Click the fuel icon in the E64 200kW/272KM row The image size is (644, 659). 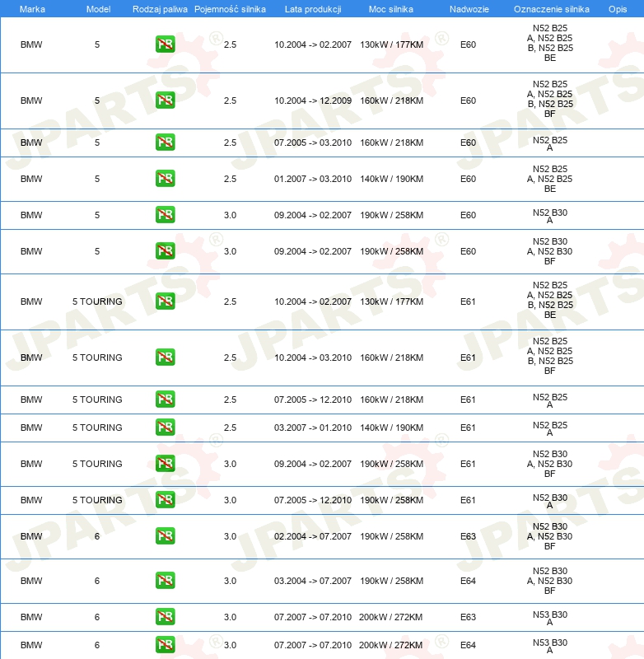165,644
